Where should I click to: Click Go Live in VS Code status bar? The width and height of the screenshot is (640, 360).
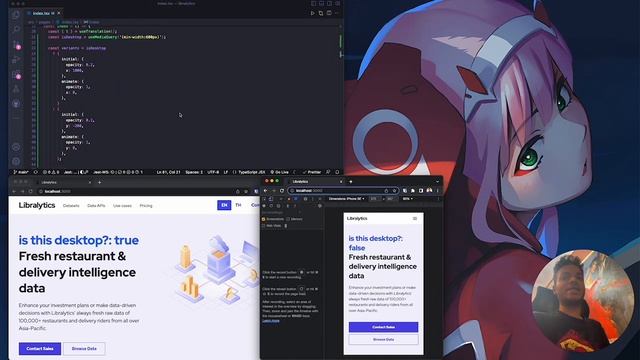tap(280, 172)
